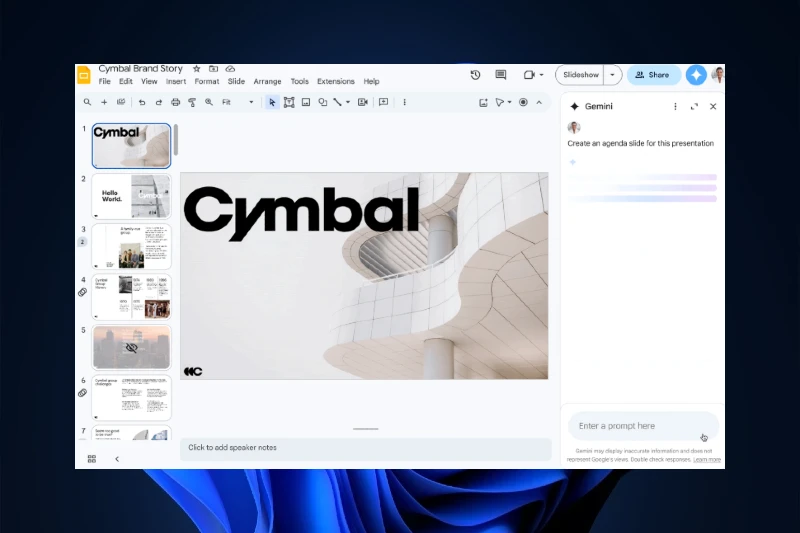Click the print icon in toolbar
The image size is (800, 533).
click(x=175, y=102)
